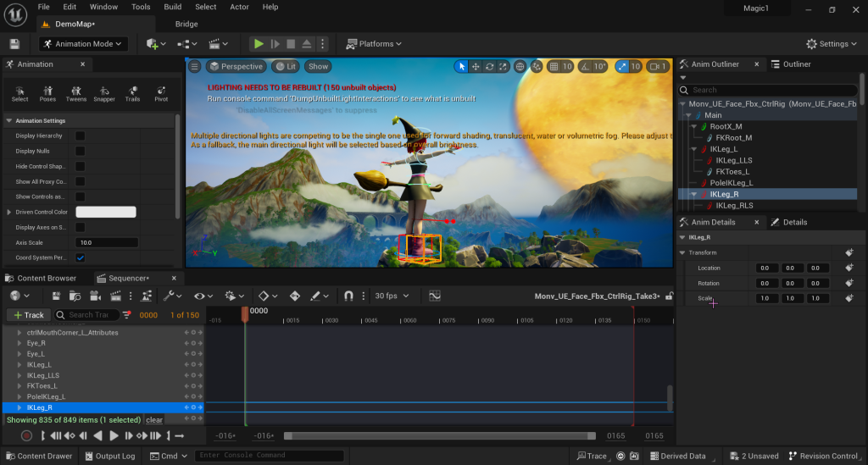Click the sequencer find in content browser icon
The height and width of the screenshot is (465, 868).
pos(75,296)
